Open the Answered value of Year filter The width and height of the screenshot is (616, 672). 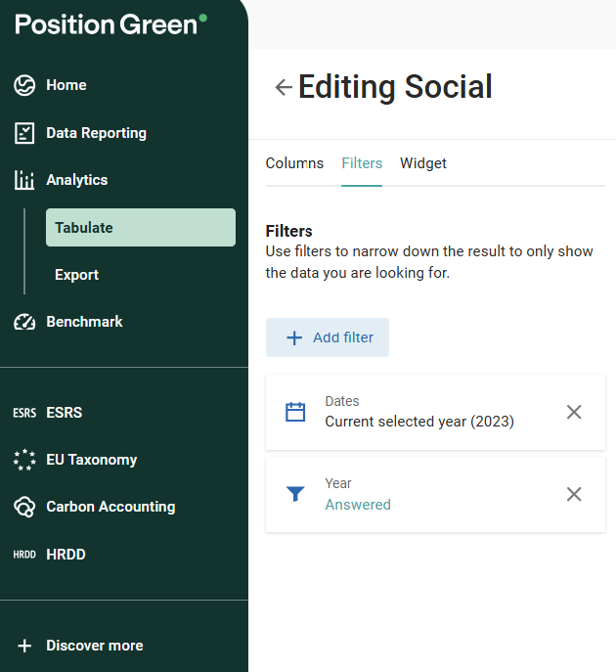(x=358, y=505)
